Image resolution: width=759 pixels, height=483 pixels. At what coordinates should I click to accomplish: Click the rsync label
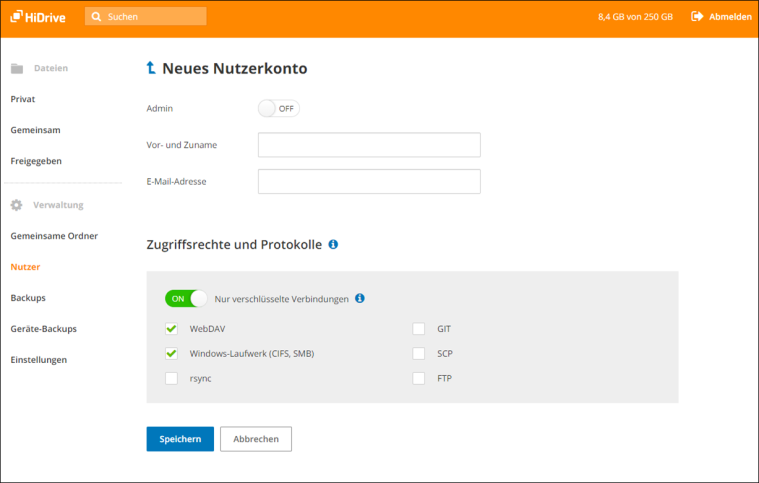pyautogui.click(x=200, y=378)
